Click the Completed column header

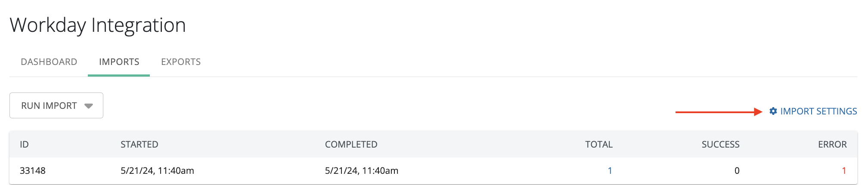click(x=351, y=145)
